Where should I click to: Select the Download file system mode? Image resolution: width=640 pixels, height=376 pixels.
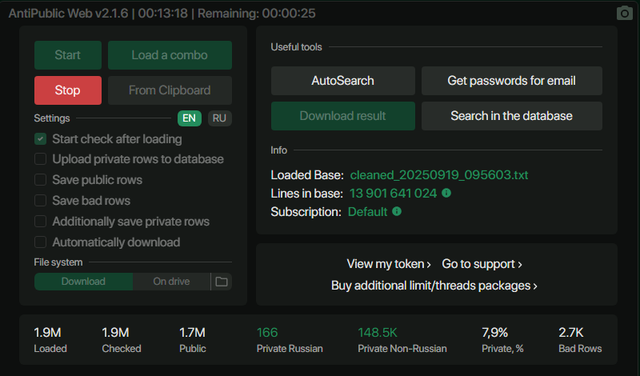(x=83, y=282)
